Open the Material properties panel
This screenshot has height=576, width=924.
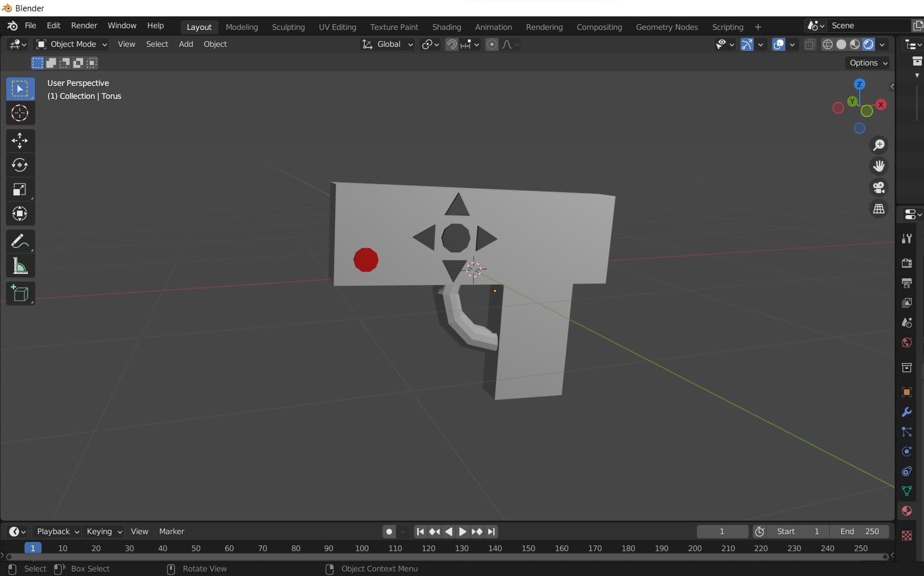(906, 510)
